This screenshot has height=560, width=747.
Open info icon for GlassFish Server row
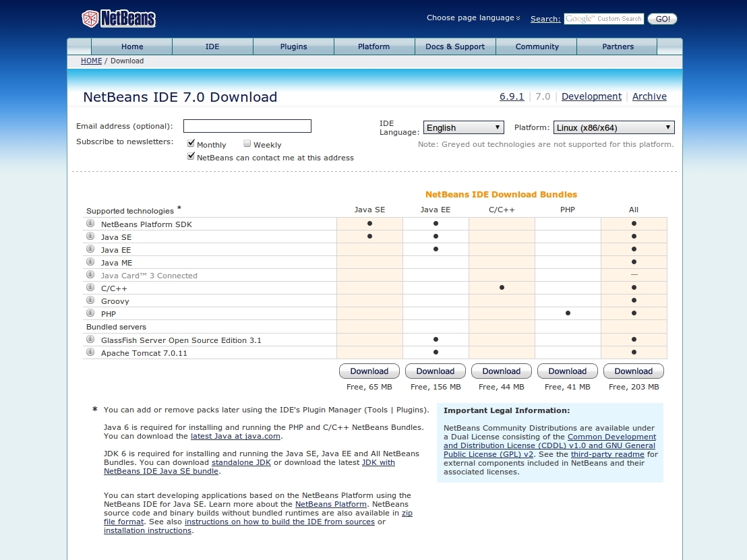90,339
